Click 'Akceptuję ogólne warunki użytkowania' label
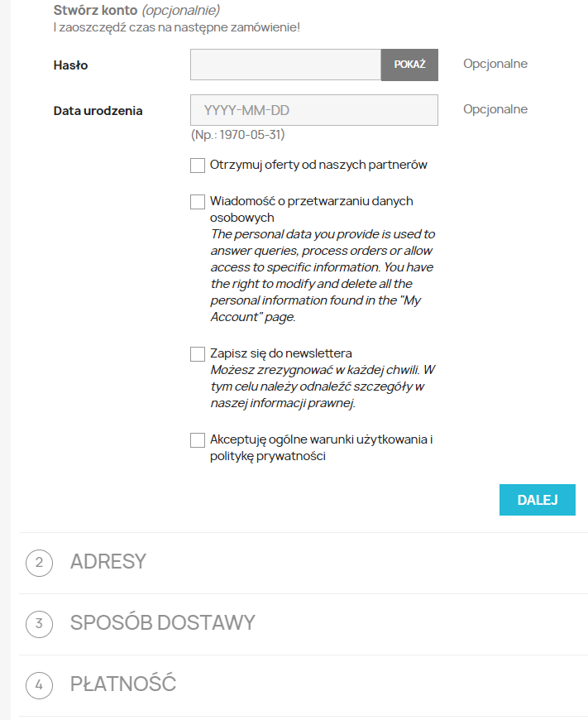 click(322, 448)
